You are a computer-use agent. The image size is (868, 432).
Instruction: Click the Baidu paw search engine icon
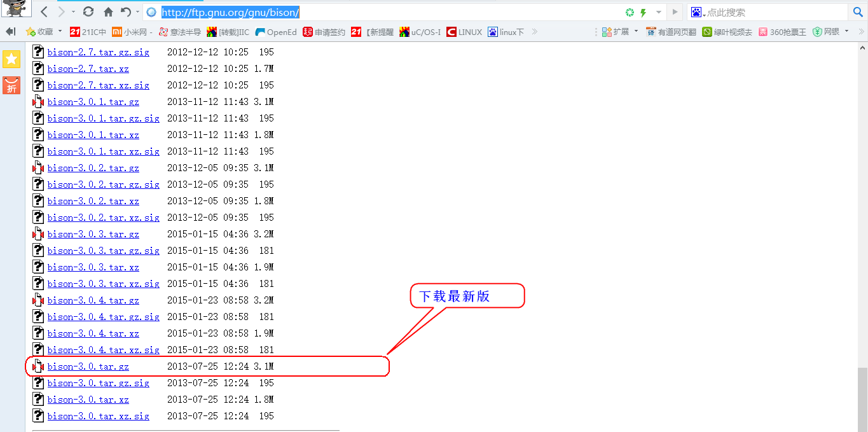point(696,12)
